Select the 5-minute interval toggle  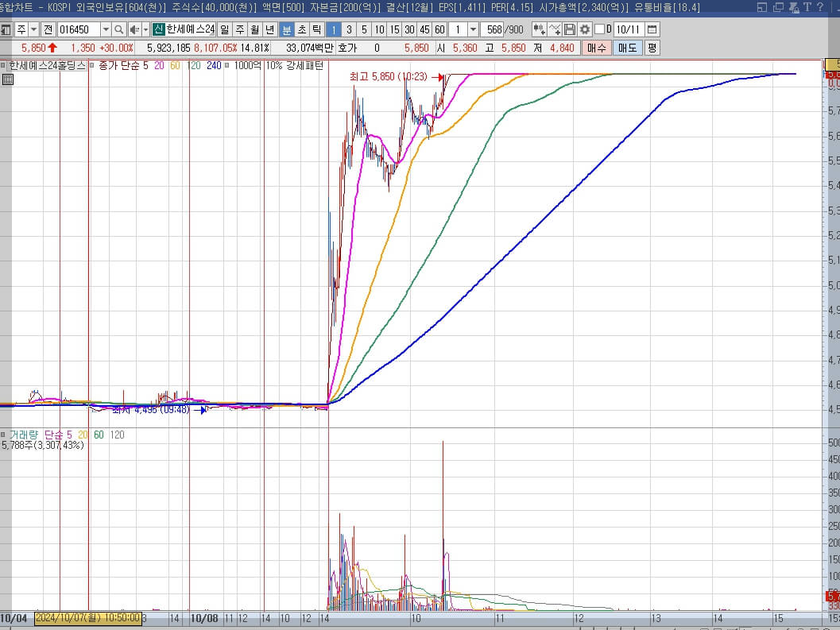[364, 29]
